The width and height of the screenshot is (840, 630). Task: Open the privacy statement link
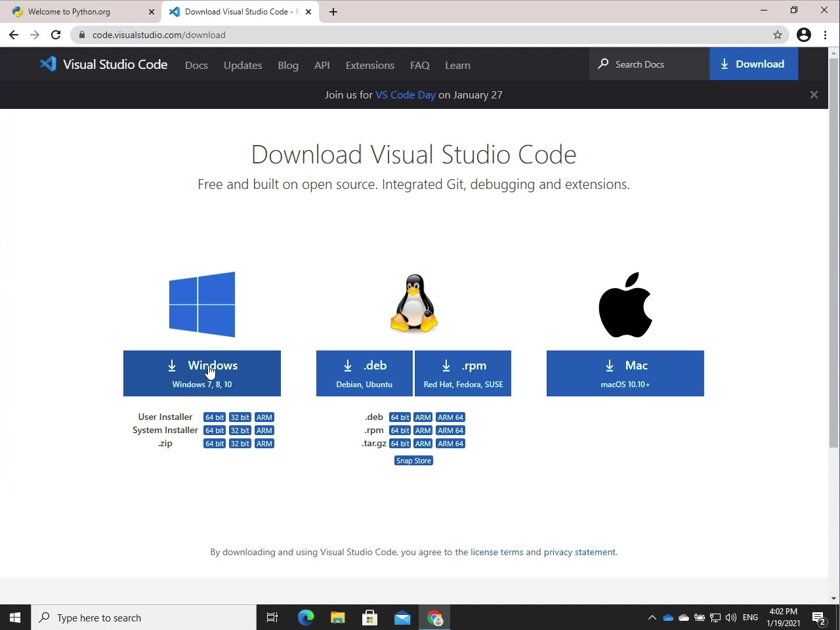click(x=579, y=552)
